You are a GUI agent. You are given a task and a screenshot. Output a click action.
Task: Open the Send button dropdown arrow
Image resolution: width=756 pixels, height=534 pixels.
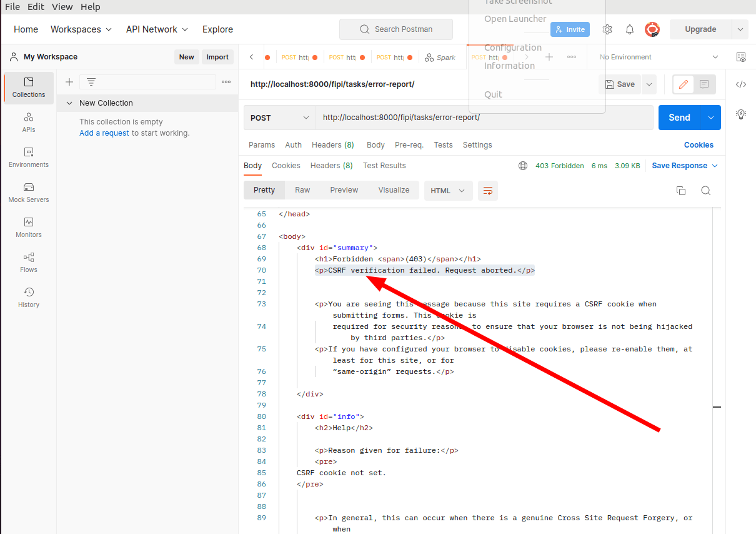(711, 118)
